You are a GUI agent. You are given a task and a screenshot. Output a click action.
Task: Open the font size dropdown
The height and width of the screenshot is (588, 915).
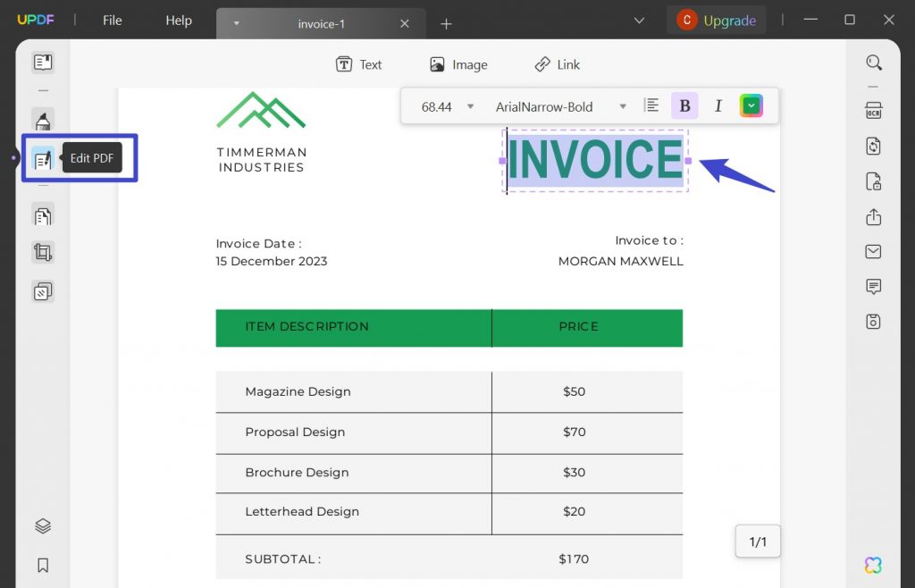point(470,105)
